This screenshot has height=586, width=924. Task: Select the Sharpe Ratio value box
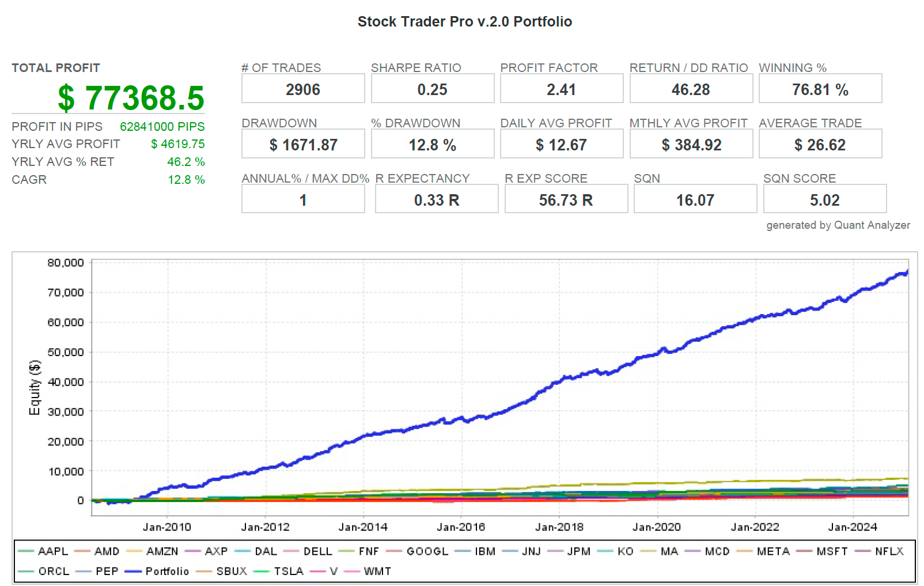[433, 89]
